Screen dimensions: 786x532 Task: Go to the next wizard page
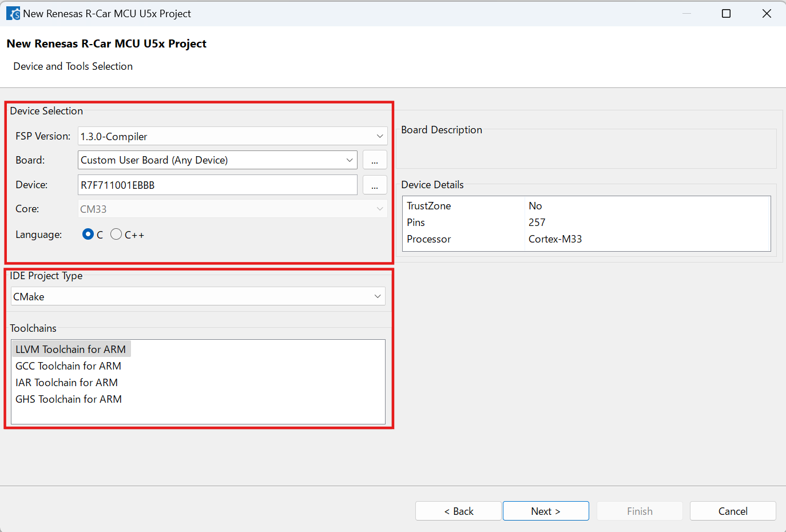tap(546, 511)
